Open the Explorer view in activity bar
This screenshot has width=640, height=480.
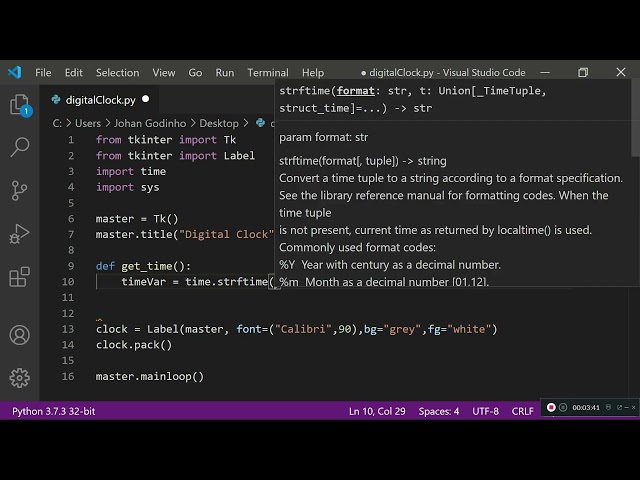point(20,105)
